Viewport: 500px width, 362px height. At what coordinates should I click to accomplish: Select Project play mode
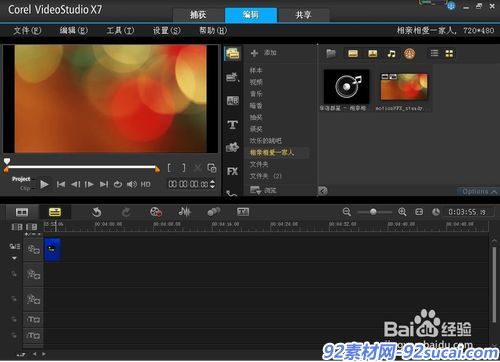coord(21,179)
